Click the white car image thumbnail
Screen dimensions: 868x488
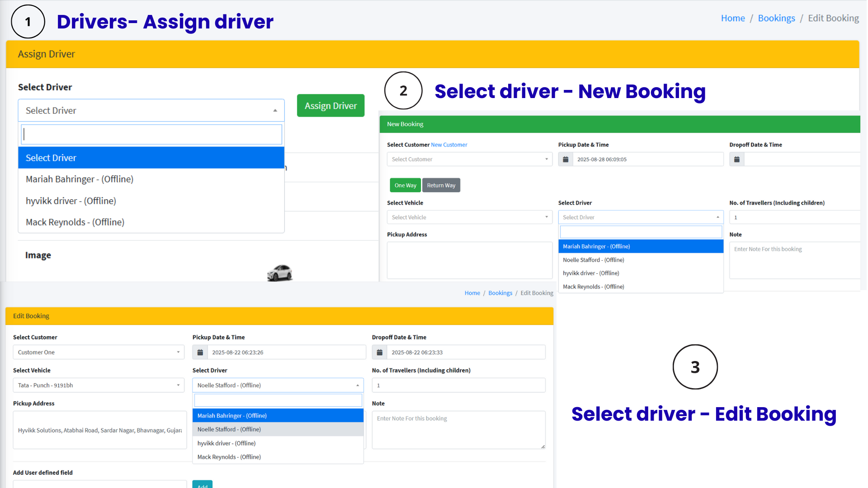pos(280,273)
